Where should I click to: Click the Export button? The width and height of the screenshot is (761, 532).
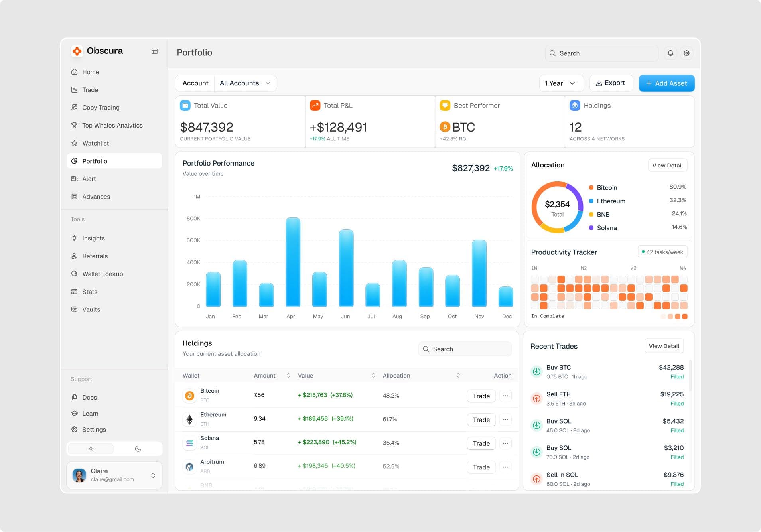(x=611, y=83)
